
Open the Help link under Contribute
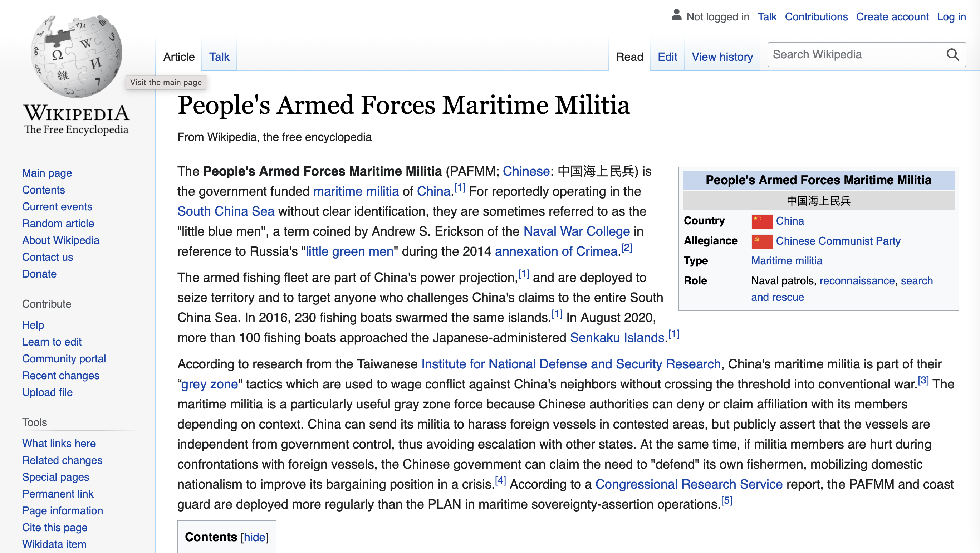point(33,325)
